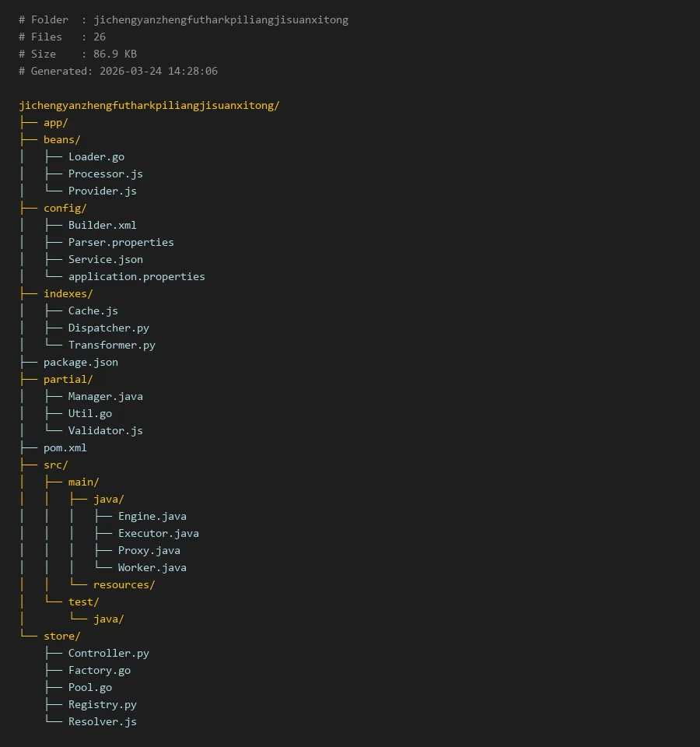Click the indexes/ folder
The width and height of the screenshot is (700, 747).
point(68,293)
